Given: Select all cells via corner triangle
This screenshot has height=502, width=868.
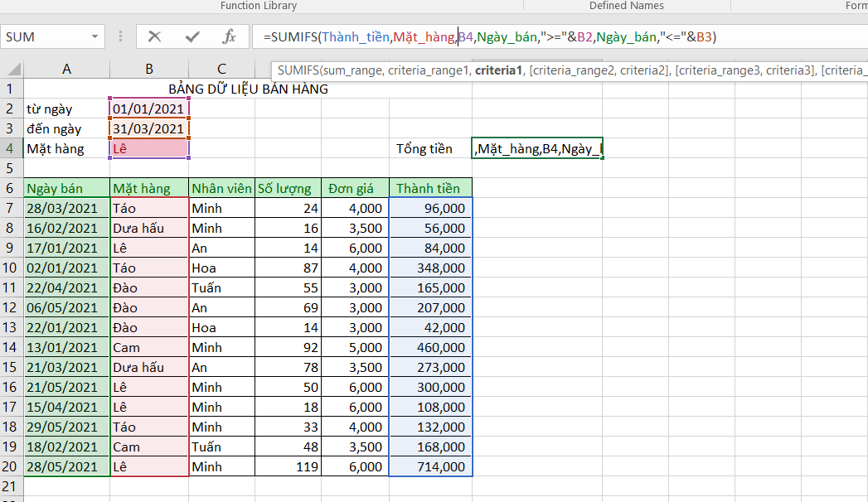Looking at the screenshot, I should [14, 69].
